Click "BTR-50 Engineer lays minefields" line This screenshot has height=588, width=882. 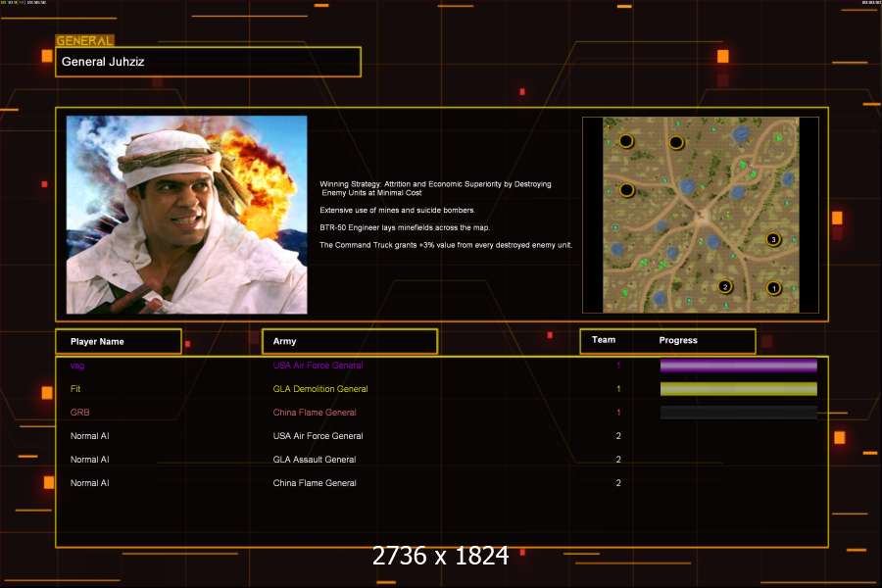click(405, 227)
